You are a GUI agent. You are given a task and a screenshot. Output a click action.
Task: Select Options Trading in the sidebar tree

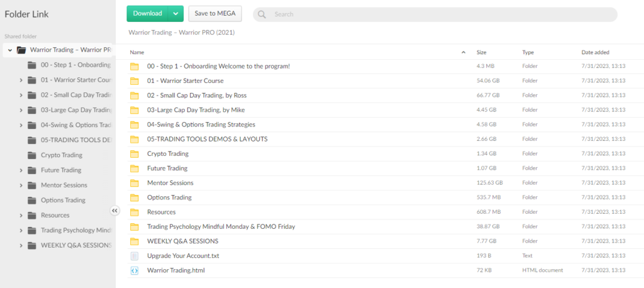63,201
